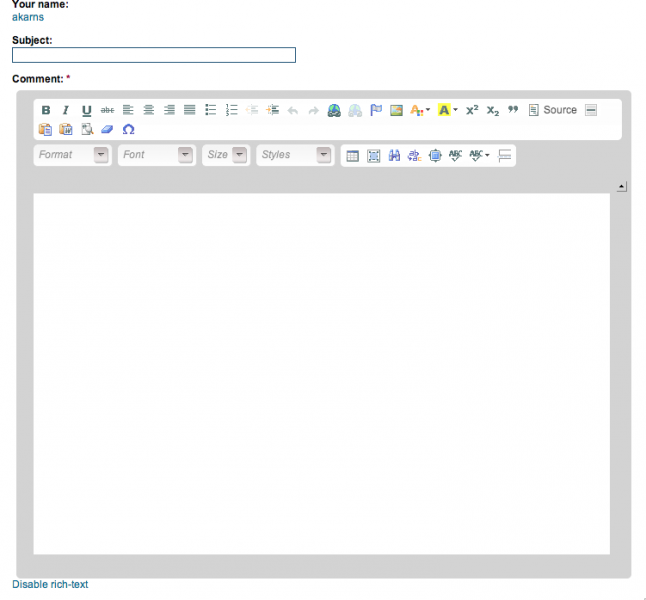
Task: Apply strikethrough to text
Action: 107,110
